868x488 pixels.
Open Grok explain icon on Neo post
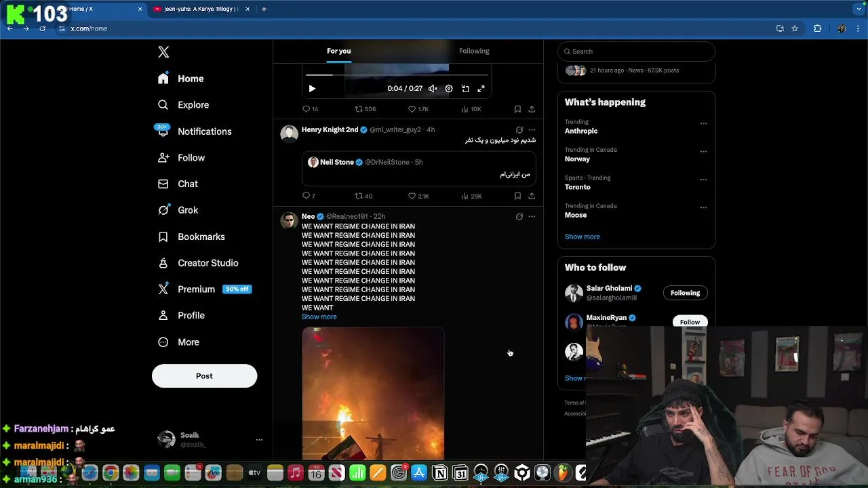click(x=519, y=217)
